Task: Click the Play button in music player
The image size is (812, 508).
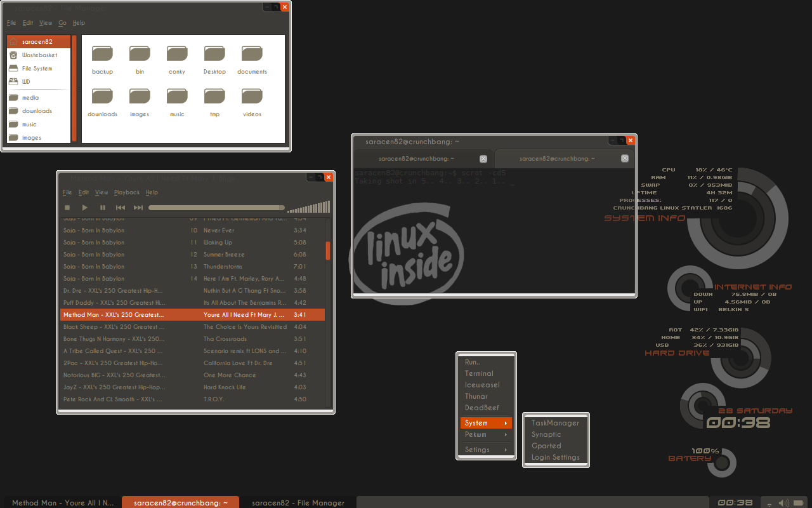Action: (x=85, y=208)
